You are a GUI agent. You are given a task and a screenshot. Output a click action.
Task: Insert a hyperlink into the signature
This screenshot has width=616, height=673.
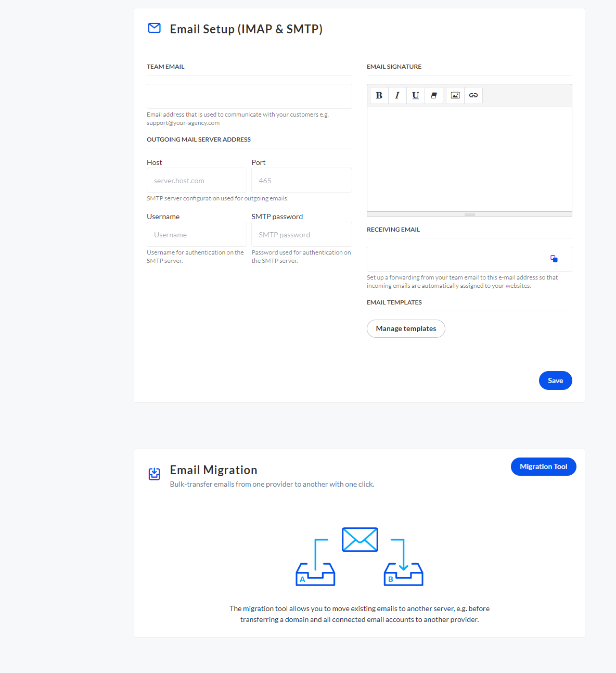(473, 96)
